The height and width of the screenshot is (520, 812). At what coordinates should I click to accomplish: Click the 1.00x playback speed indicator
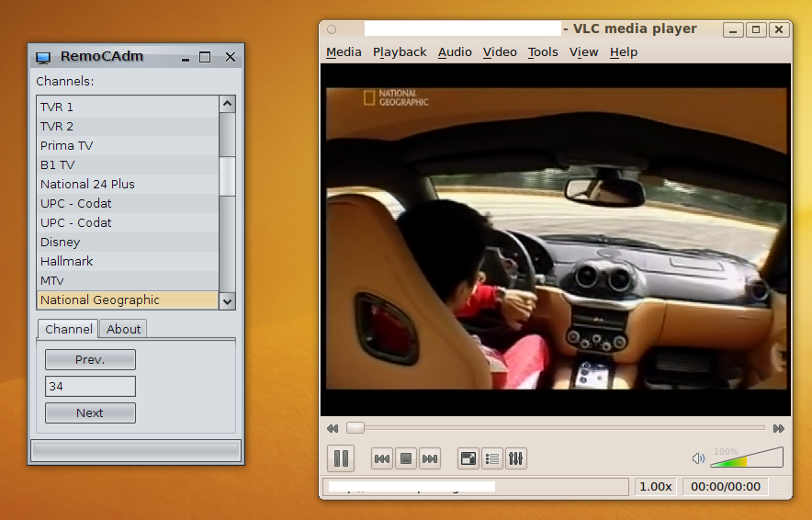(655, 487)
